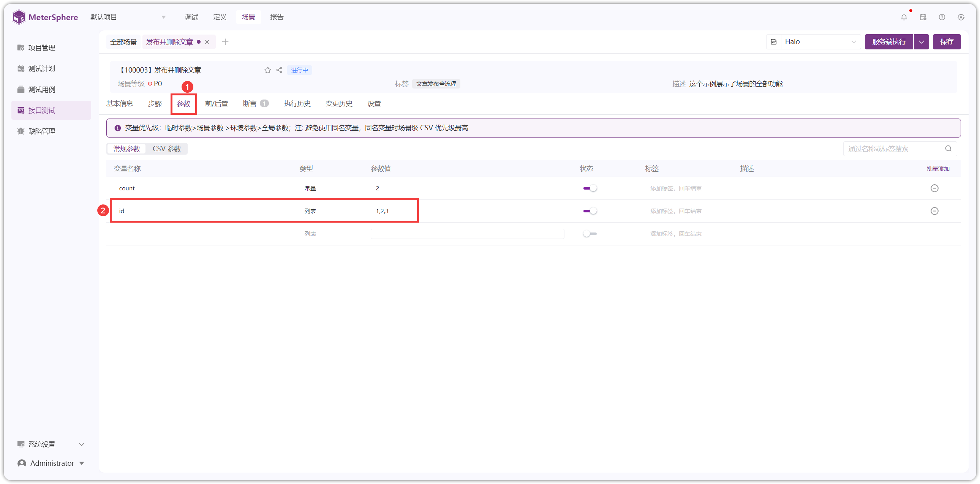980x484 pixels.
Task: Click the help question mark icon
Action: pyautogui.click(x=942, y=17)
